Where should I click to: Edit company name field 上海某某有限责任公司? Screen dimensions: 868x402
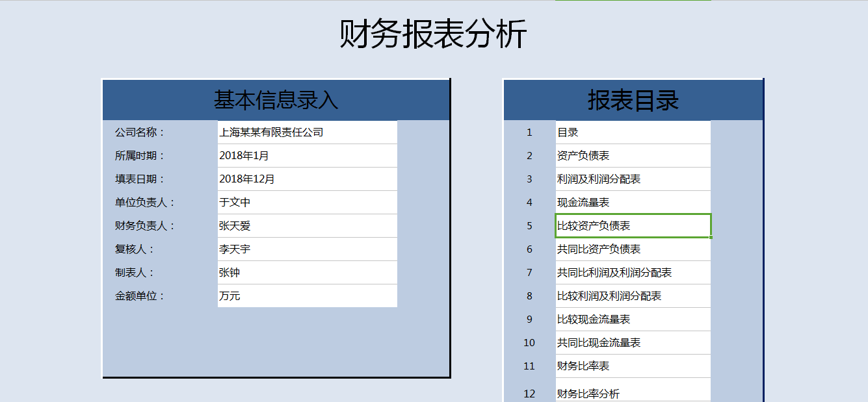[x=308, y=132]
